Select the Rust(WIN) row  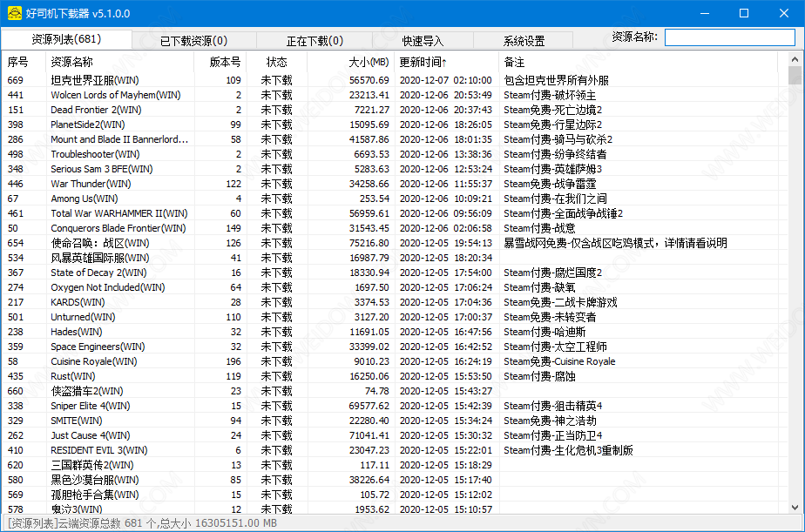click(395, 376)
